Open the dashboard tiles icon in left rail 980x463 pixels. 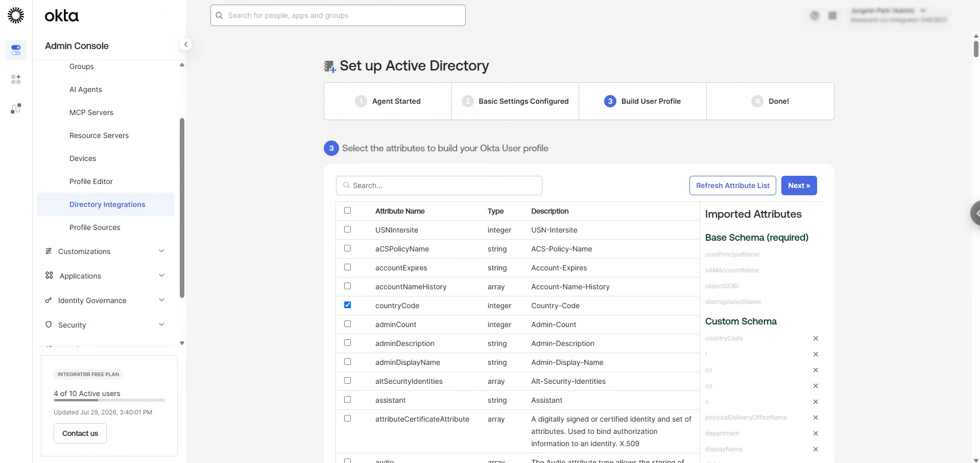(16, 79)
